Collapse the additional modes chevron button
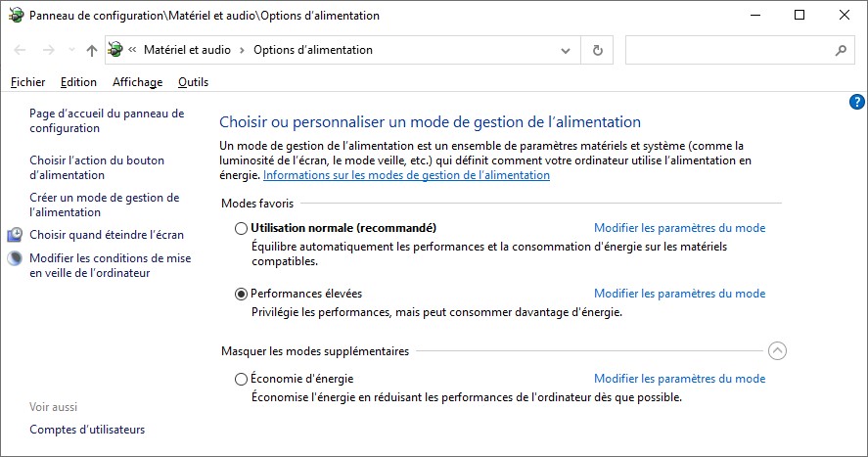Viewport: 868px width, 457px height. [x=778, y=351]
